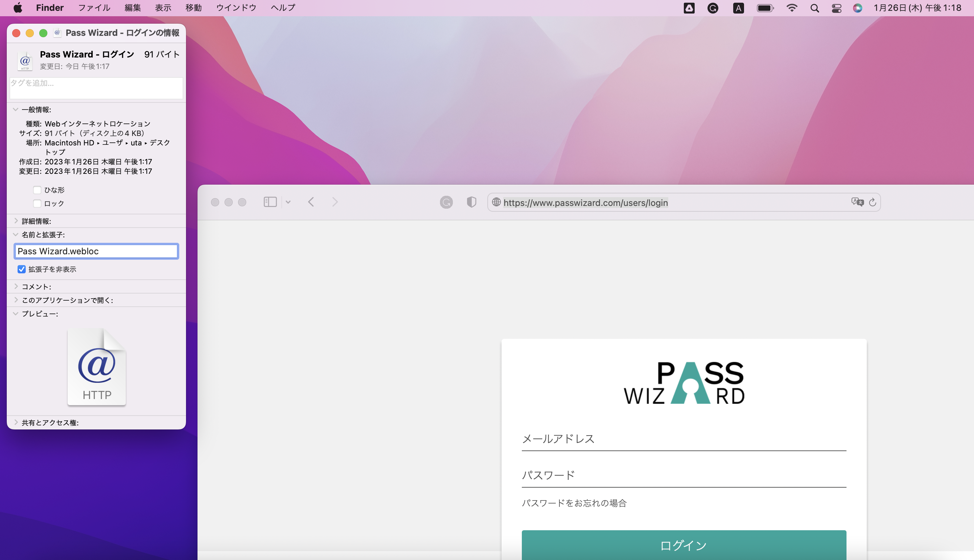Screen dimensions: 974x560
Task: Click the Grammarly extension icon in Safari
Action: pos(446,202)
